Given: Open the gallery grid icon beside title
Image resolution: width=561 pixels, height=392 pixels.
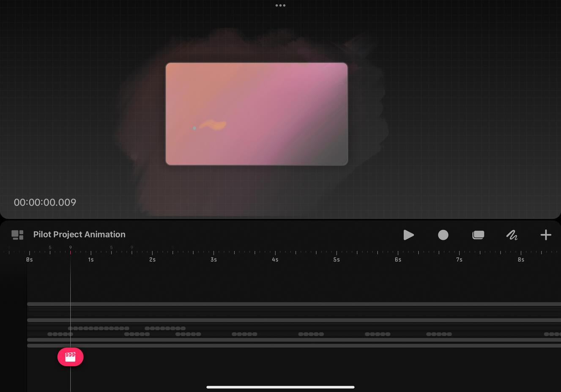Looking at the screenshot, I should [17, 235].
